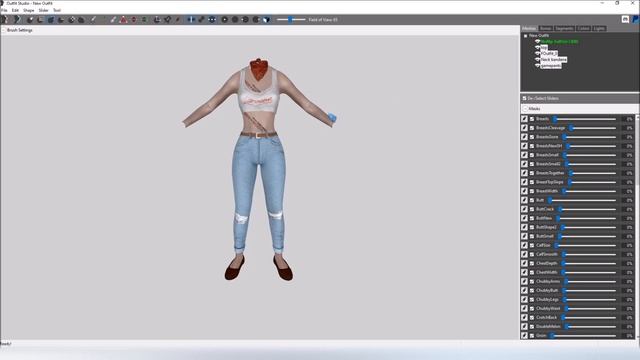Click the dark circle play-style icon in toolbar

(x=224, y=20)
